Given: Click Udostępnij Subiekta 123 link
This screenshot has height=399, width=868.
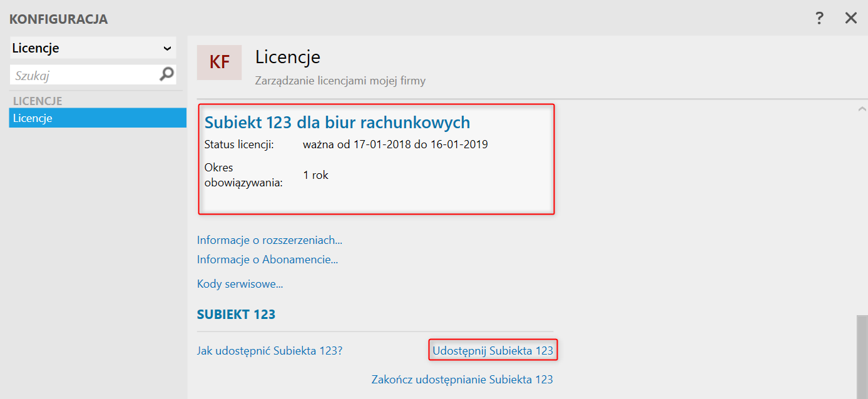Looking at the screenshot, I should [493, 351].
